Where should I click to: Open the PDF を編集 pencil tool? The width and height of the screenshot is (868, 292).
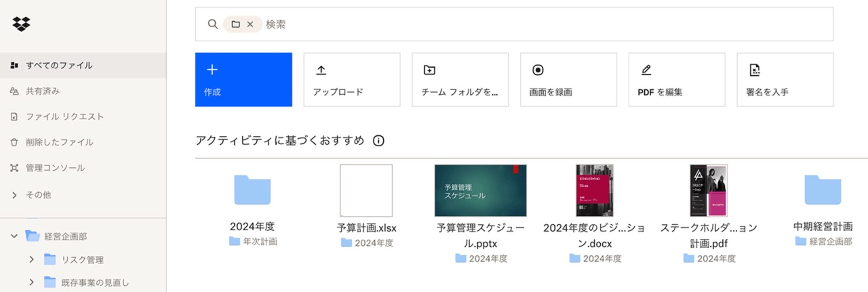[646, 69]
